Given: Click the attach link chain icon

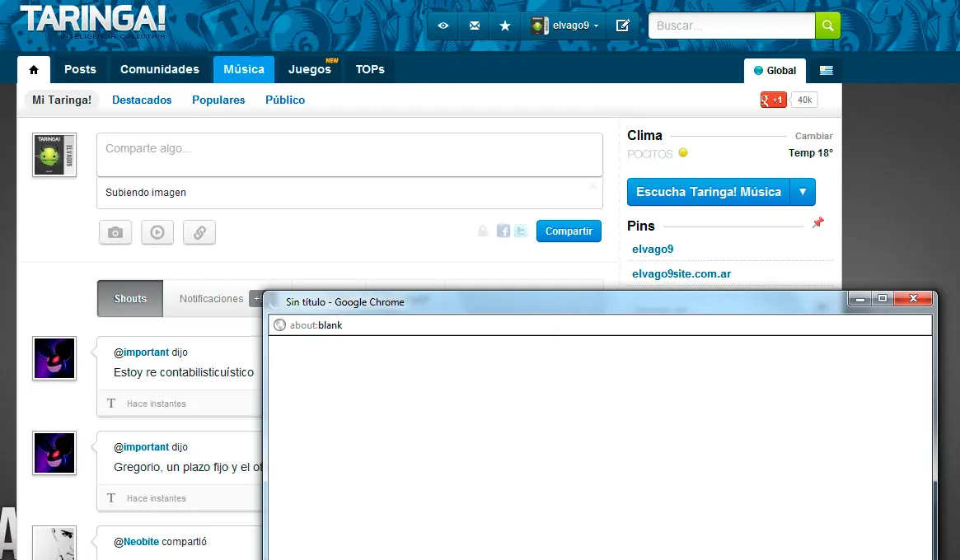Looking at the screenshot, I should pyautogui.click(x=199, y=232).
